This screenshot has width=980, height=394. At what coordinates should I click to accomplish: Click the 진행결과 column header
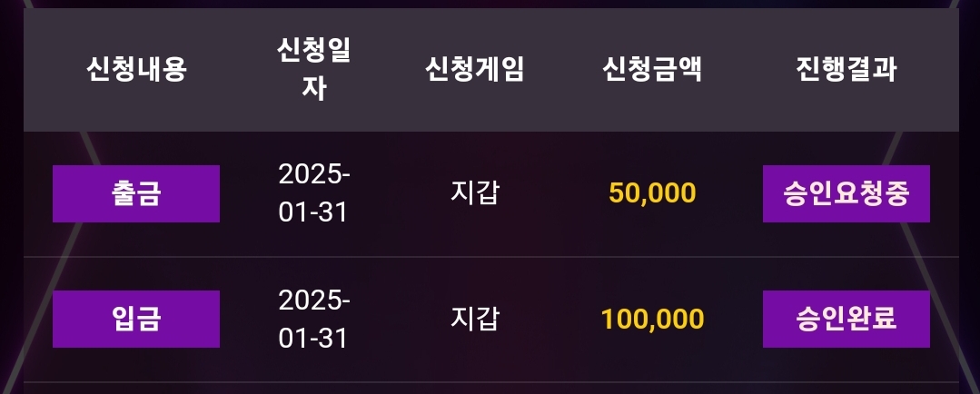[x=846, y=70]
